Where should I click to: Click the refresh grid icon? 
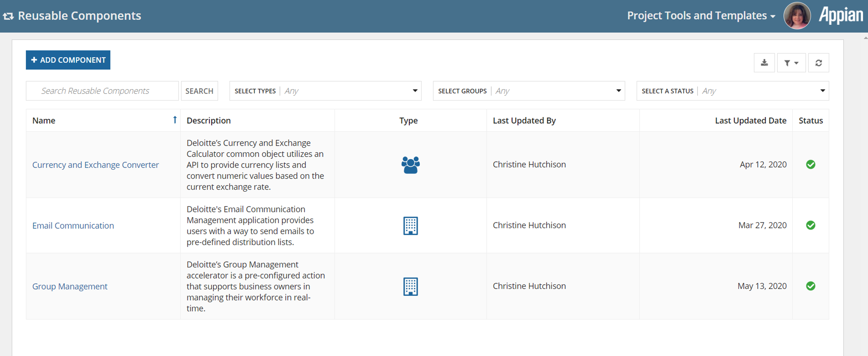tap(818, 63)
